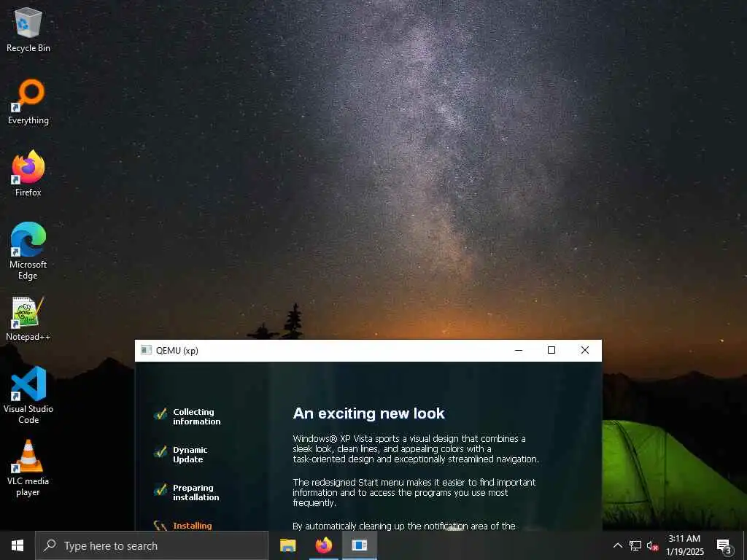This screenshot has width=747, height=560.
Task: Open File Explorer from the taskbar
Action: 287,545
